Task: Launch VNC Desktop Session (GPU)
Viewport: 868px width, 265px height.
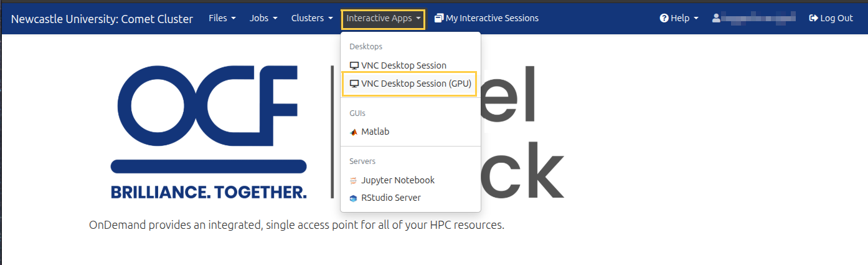Action: tap(416, 84)
